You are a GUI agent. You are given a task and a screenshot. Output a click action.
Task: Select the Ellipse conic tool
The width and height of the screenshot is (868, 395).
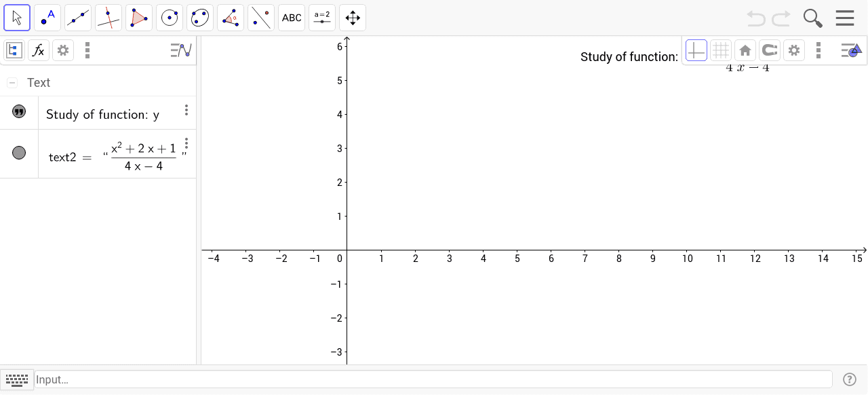[x=200, y=18]
